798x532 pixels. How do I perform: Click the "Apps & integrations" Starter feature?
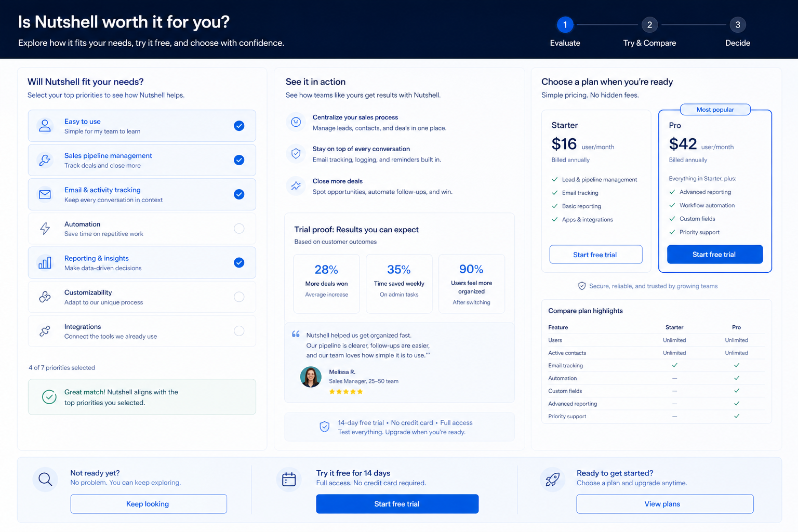[588, 220]
